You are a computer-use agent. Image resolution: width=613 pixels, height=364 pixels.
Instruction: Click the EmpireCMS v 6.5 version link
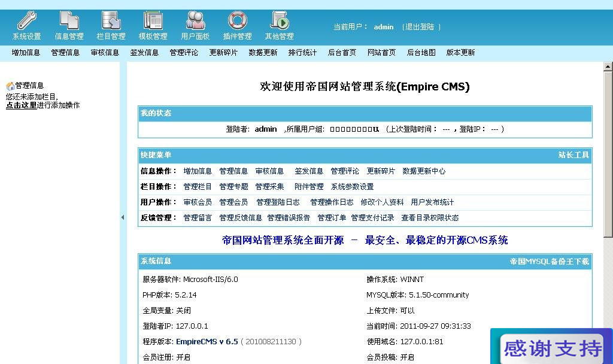coord(207,342)
